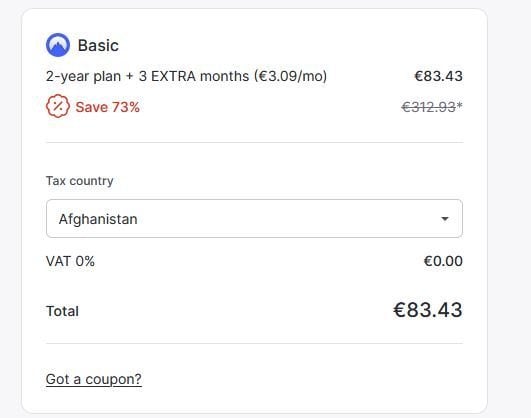Viewport: 531px width, 418px height.
Task: Open the Tax country dropdown arrow
Action: [445, 219]
